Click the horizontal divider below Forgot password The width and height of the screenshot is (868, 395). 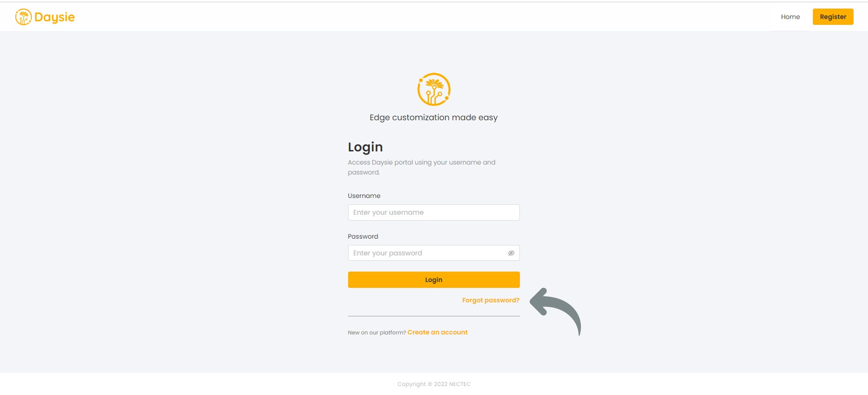click(x=434, y=316)
